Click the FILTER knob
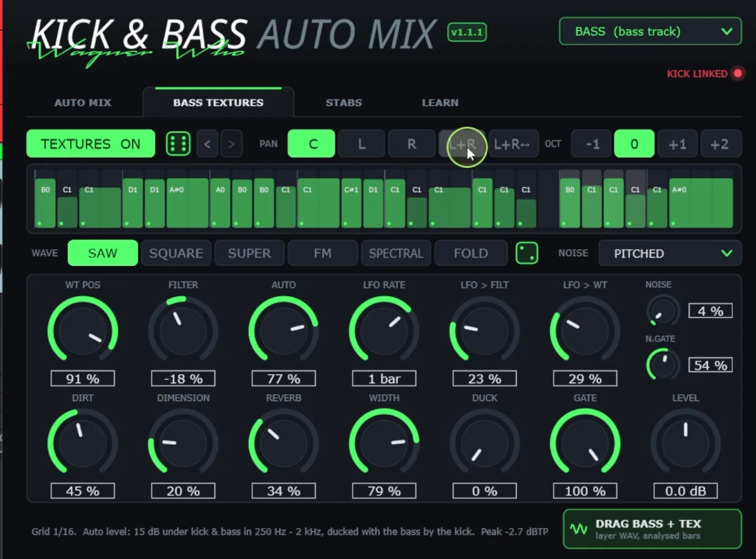 pos(183,330)
